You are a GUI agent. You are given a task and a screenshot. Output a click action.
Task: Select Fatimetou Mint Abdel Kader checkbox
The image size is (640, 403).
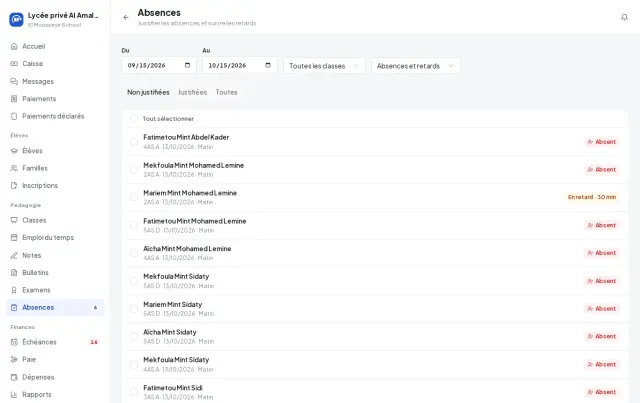tap(134, 142)
